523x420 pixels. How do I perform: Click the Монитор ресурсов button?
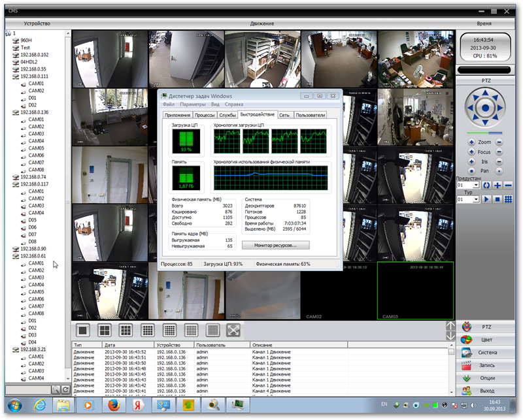coord(275,246)
